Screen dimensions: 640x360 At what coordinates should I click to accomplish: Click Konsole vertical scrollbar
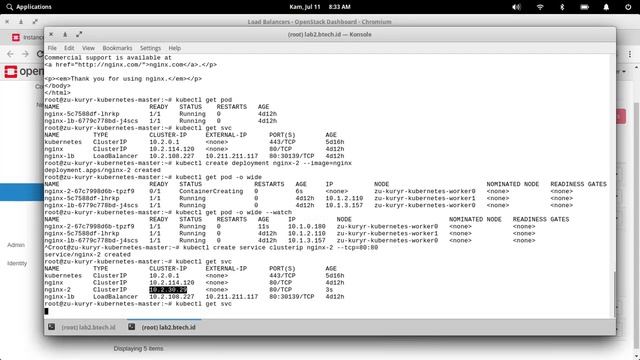[x=614, y=293]
